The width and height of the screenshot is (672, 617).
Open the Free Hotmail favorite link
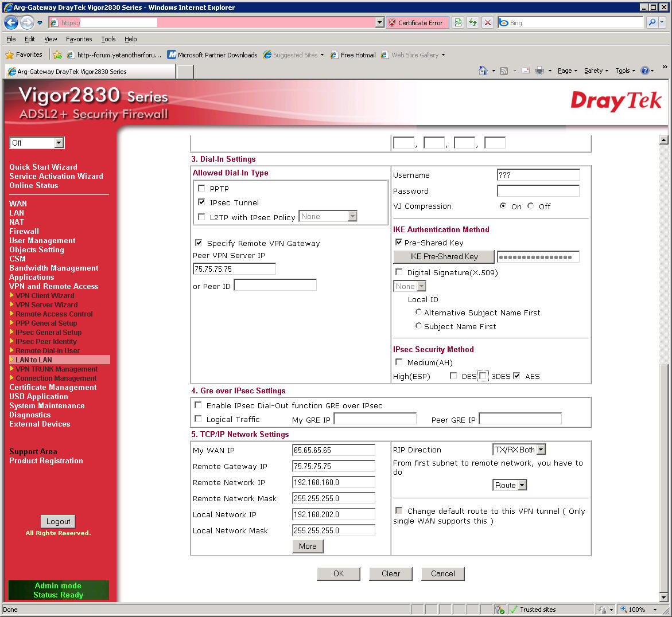(x=353, y=55)
